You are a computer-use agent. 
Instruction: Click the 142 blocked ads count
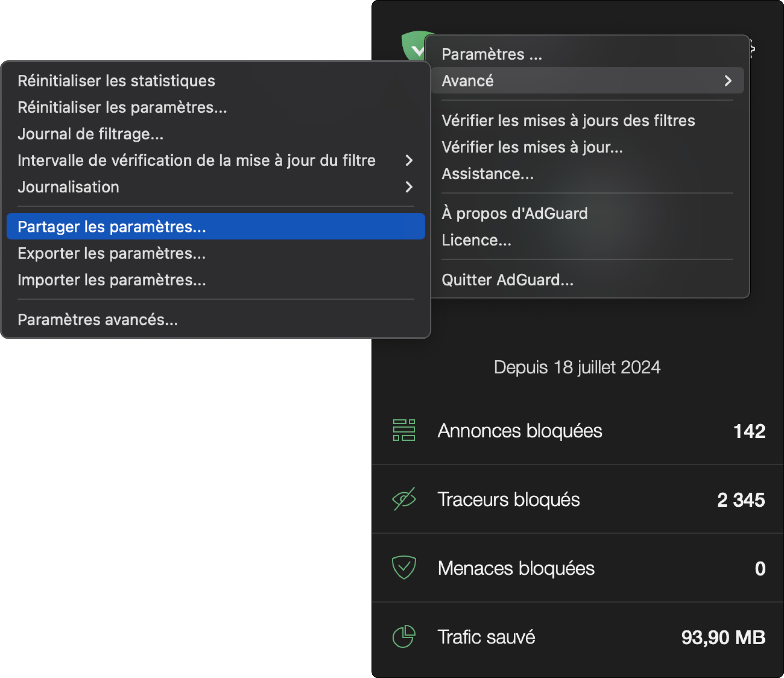(749, 431)
